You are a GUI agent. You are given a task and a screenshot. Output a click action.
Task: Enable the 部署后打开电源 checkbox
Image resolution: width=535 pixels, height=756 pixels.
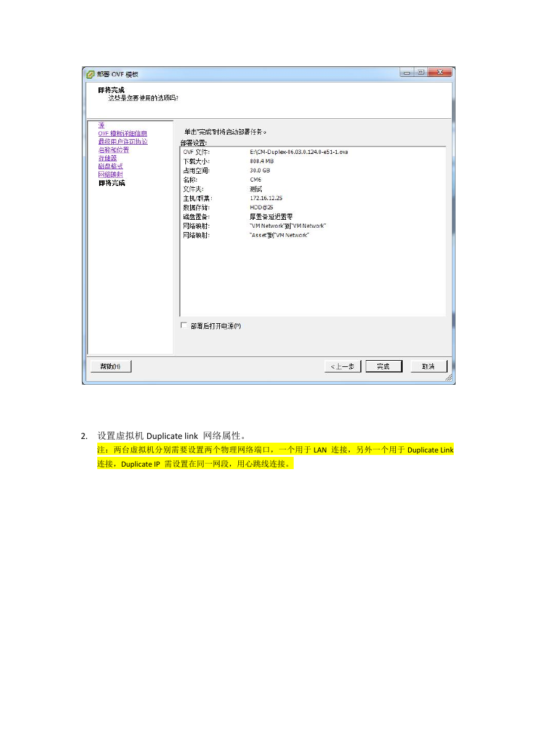[x=183, y=325]
